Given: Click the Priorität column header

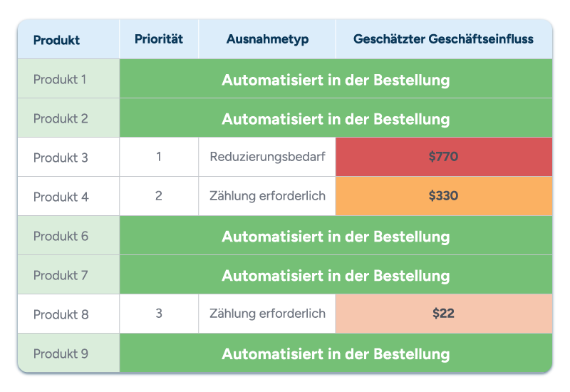Looking at the screenshot, I should pos(159,39).
